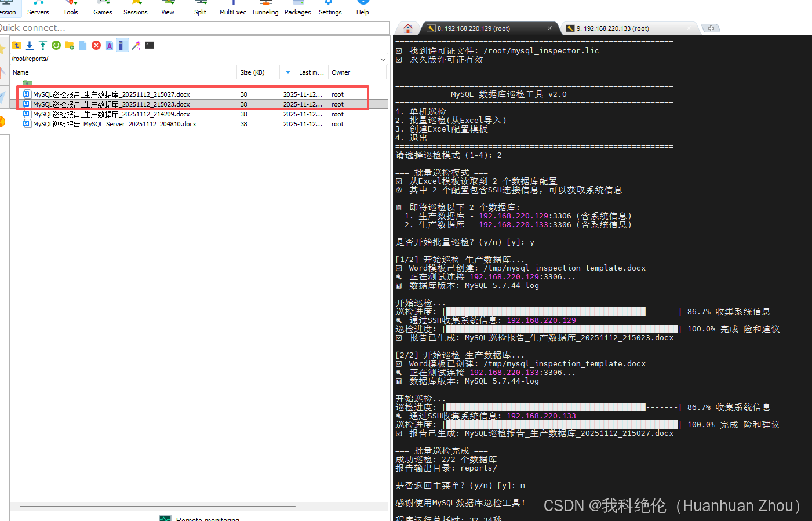This screenshot has height=521, width=812.
Task: Click the Word icon of MySQL巡检报告_生产数据库_20251112_215027.docx
Action: point(26,94)
